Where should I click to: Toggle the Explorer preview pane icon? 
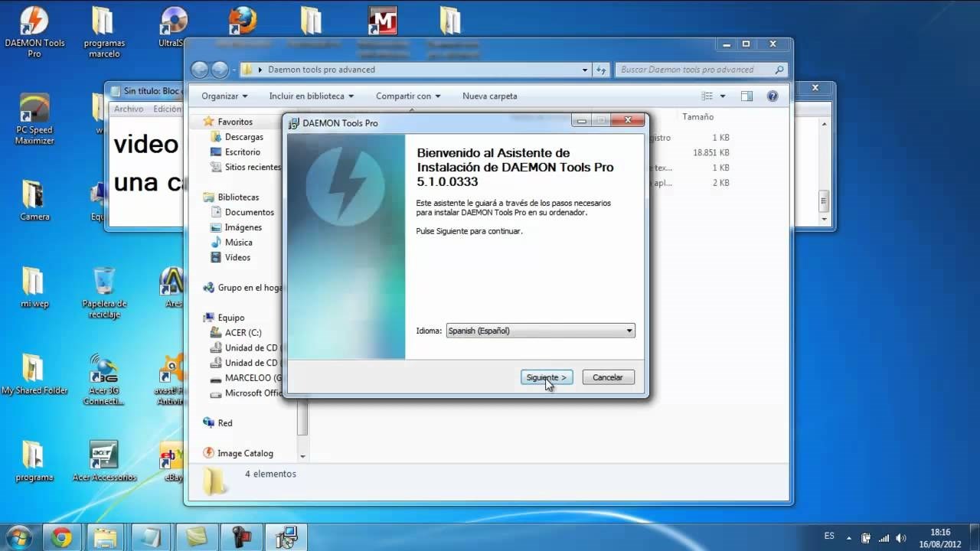point(746,96)
